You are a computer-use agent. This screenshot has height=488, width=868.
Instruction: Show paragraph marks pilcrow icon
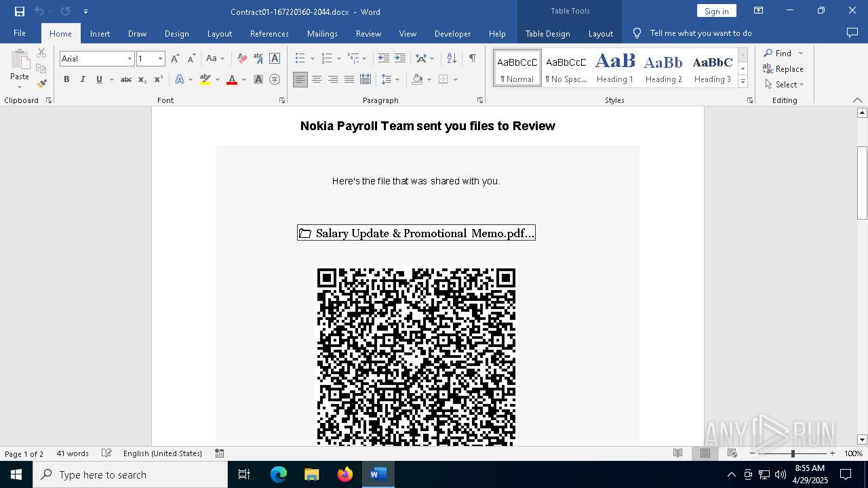472,59
